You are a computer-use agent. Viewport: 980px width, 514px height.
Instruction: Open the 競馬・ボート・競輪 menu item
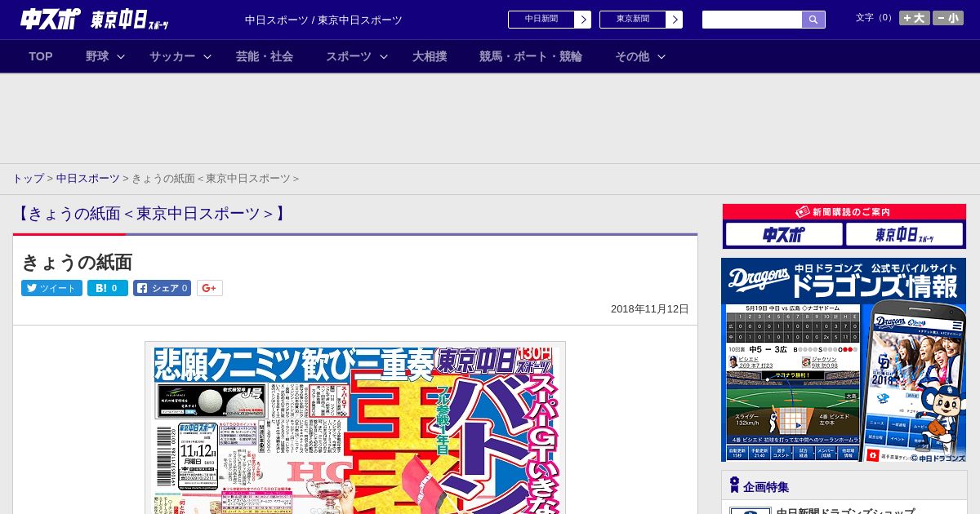531,56
